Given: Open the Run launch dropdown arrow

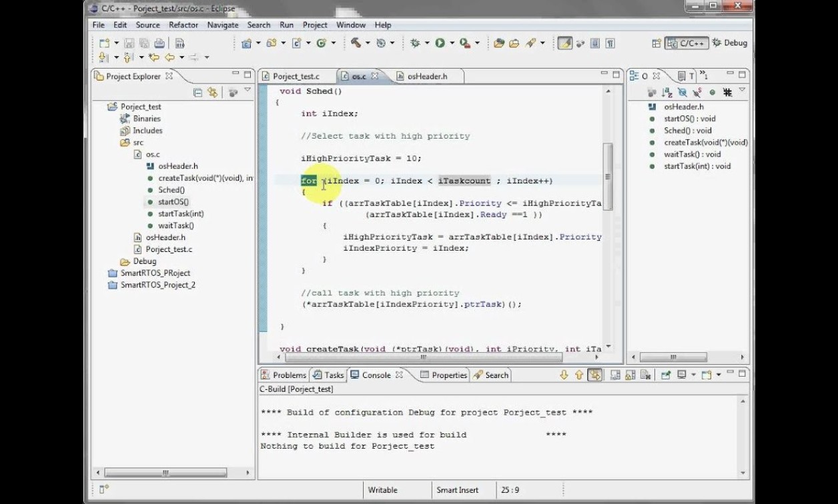Looking at the screenshot, I should pyautogui.click(x=451, y=43).
